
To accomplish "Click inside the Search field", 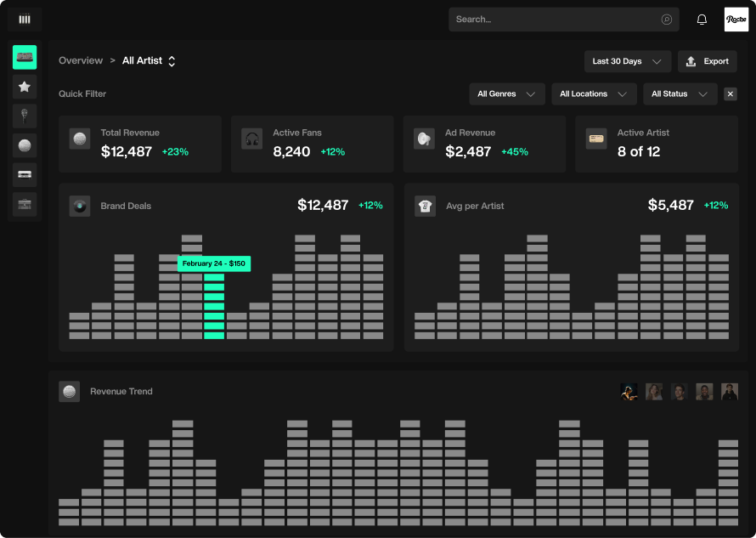I will pyautogui.click(x=564, y=20).
